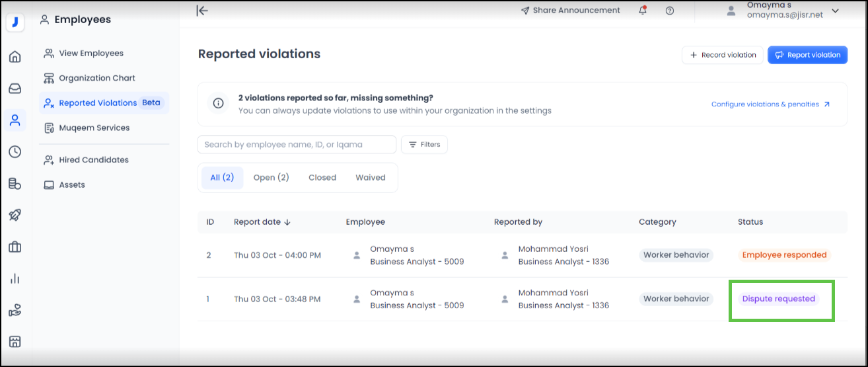
Task: Click the home icon in left rail
Action: coord(15,56)
